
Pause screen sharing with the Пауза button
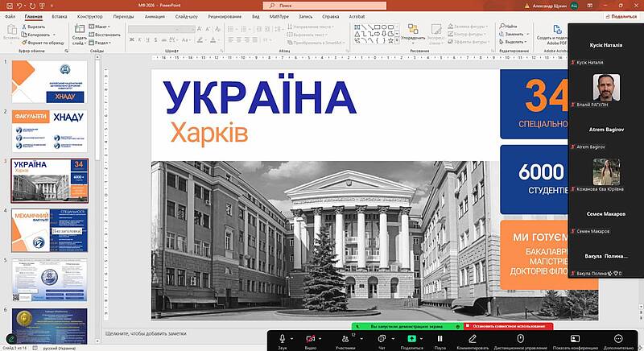(x=440, y=339)
